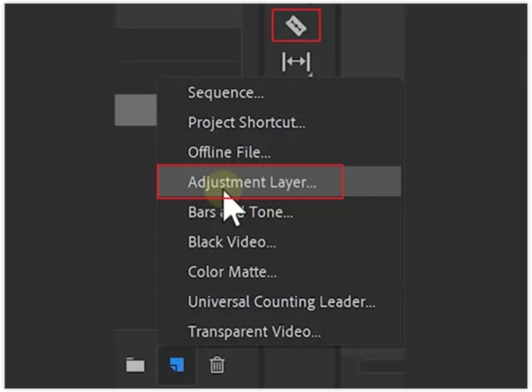This screenshot has height=392, width=532.
Task: Click the gray clip thumbnail in Project panel
Action: tap(136, 110)
